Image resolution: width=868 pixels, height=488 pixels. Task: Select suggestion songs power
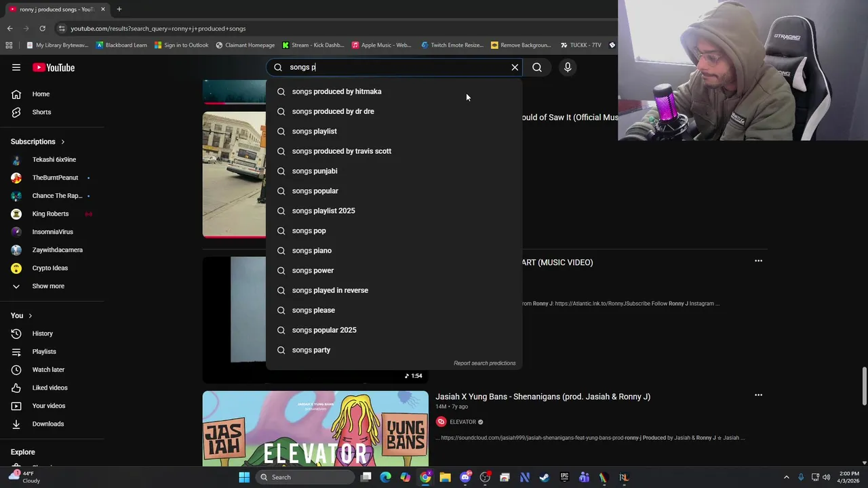click(x=394, y=270)
